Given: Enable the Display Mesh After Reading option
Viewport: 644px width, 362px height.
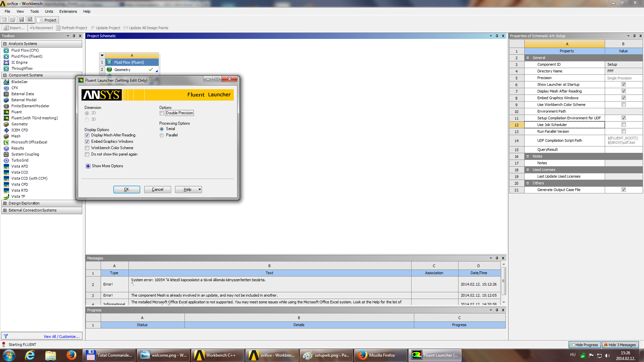Looking at the screenshot, I should pos(87,135).
